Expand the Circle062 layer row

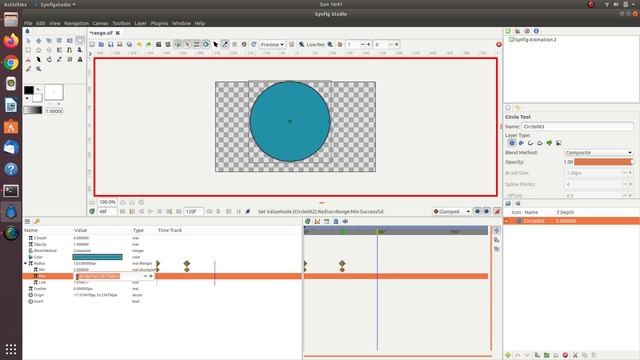pyautogui.click(x=507, y=221)
